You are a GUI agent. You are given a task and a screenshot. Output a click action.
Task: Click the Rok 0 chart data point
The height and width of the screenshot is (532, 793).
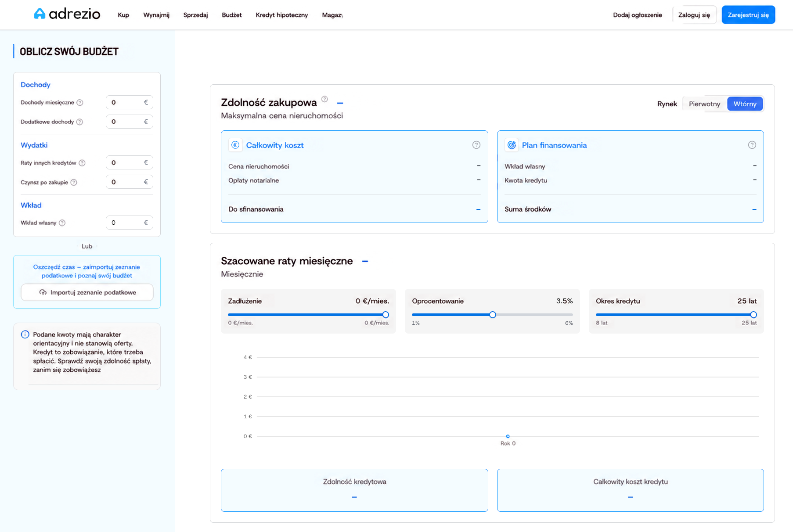508,436
